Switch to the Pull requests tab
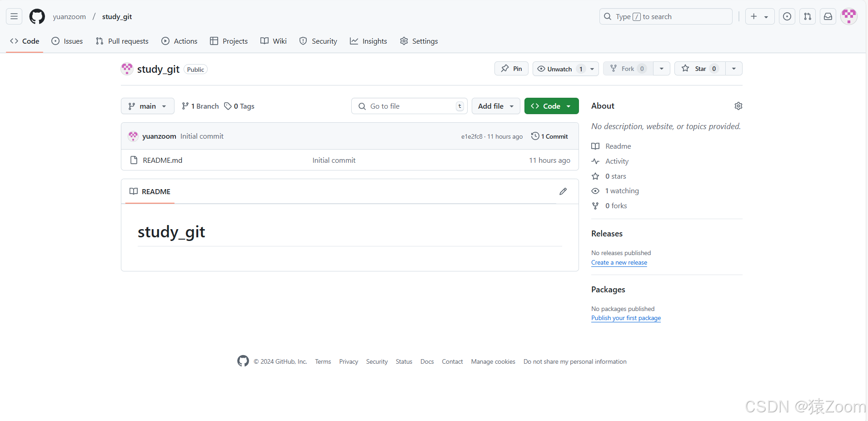The height and width of the screenshot is (421, 868). [x=122, y=41]
